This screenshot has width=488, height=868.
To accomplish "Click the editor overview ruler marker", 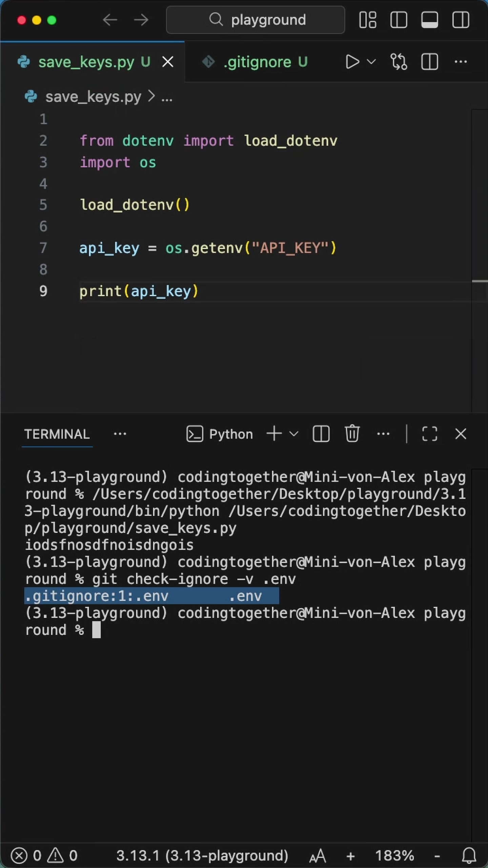I will click(x=480, y=281).
